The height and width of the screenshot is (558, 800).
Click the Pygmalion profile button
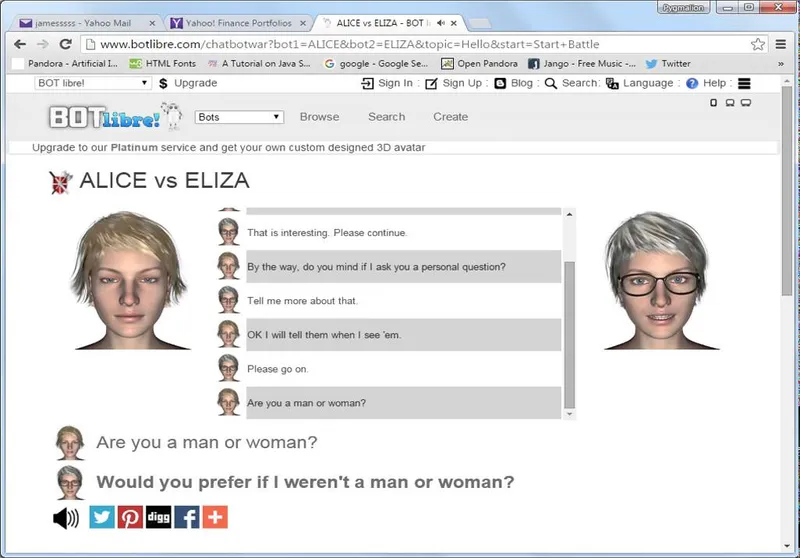(683, 8)
